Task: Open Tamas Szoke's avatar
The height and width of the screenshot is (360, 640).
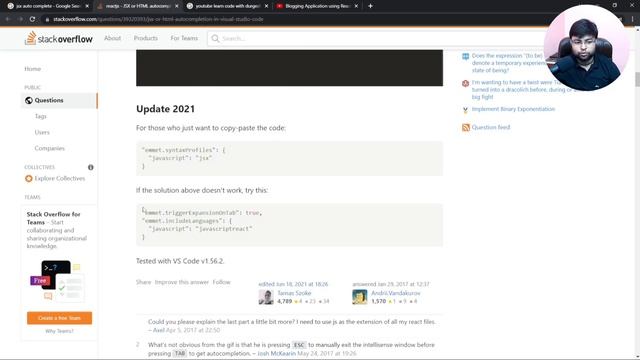Action: [x=266, y=297]
